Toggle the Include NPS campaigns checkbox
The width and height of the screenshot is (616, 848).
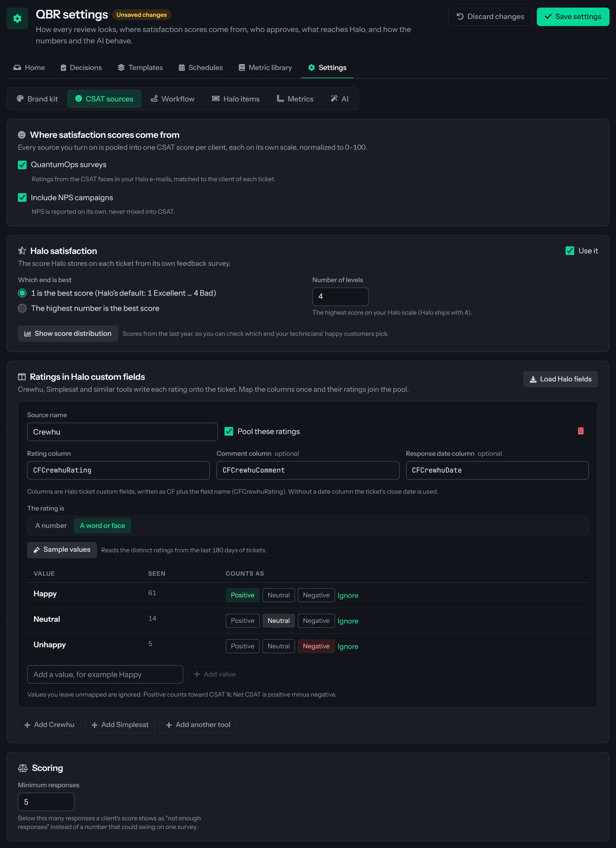coord(23,198)
